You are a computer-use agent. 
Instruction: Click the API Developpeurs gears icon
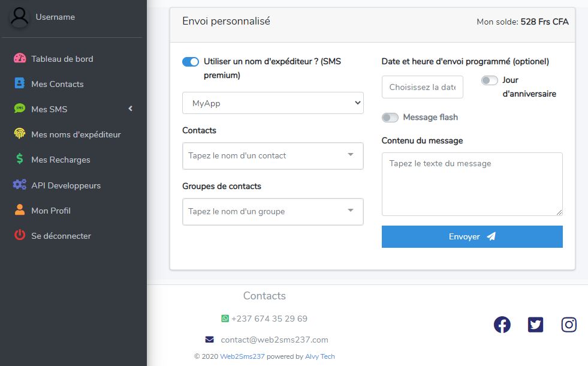click(x=20, y=184)
